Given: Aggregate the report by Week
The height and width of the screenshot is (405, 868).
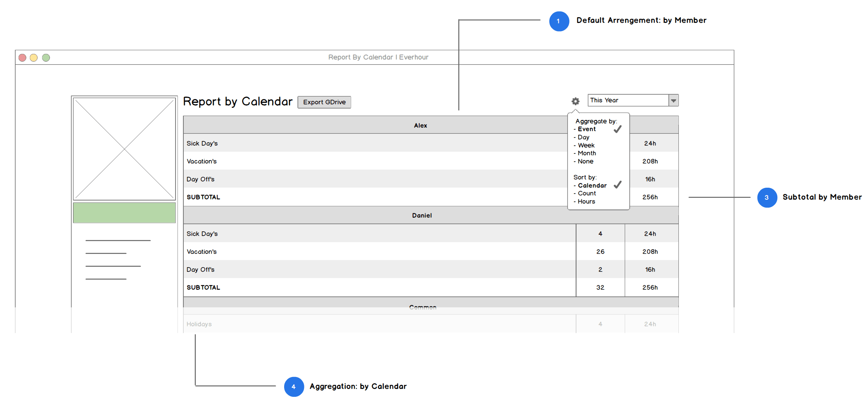Looking at the screenshot, I should [586, 145].
